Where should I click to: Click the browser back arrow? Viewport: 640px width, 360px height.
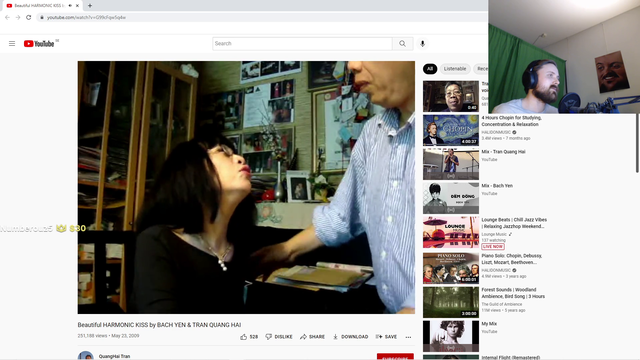pos(7,18)
